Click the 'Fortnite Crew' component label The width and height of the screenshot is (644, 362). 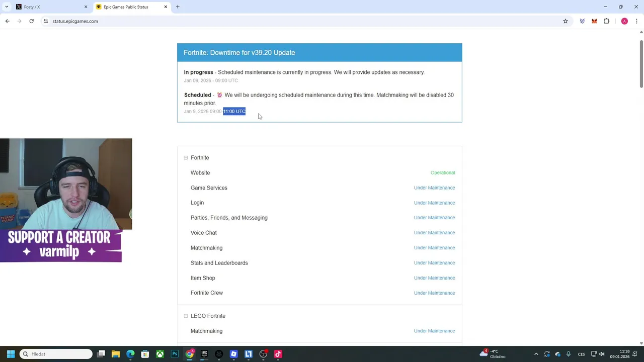coord(207,293)
